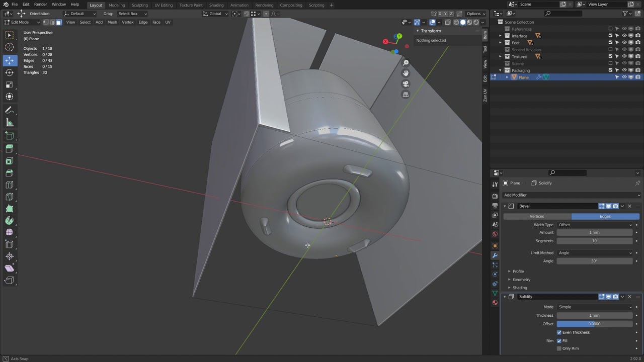
Task: Switch perspective/orthographic with the grid gizmo
Action: pos(406,95)
